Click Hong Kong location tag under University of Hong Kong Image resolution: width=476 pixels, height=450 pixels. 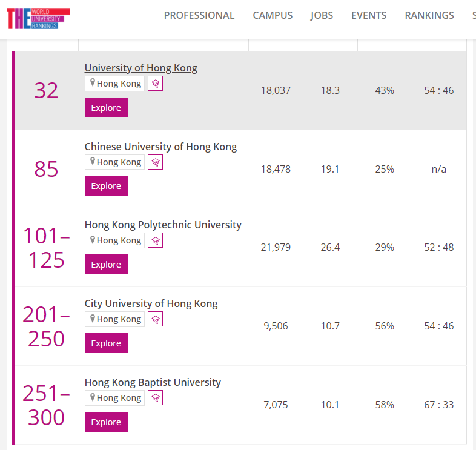114,84
